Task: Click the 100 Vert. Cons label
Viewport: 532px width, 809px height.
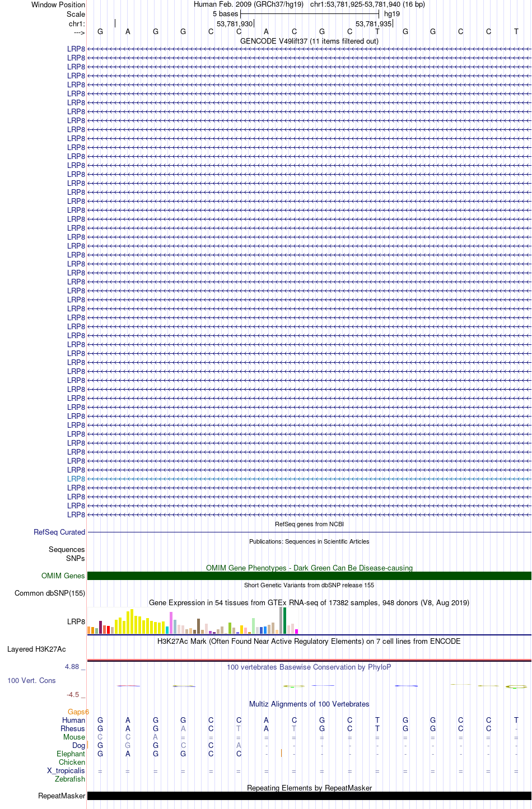Action: pyautogui.click(x=31, y=680)
